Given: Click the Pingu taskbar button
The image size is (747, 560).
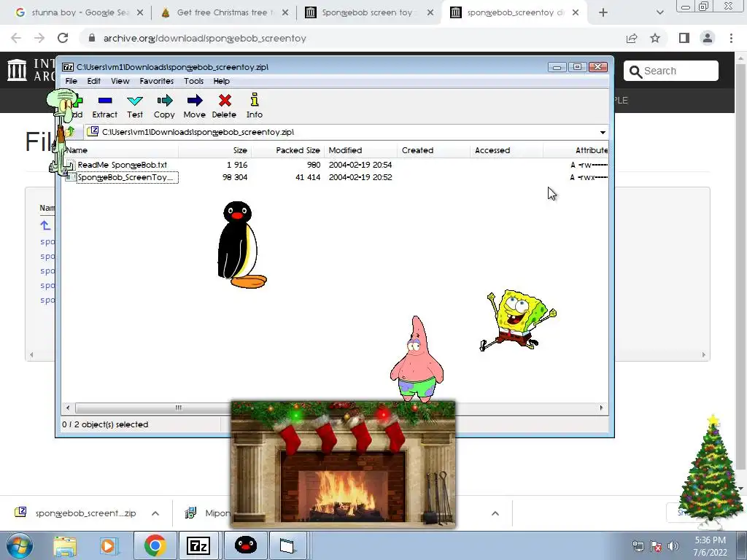Looking at the screenshot, I should (x=246, y=545).
